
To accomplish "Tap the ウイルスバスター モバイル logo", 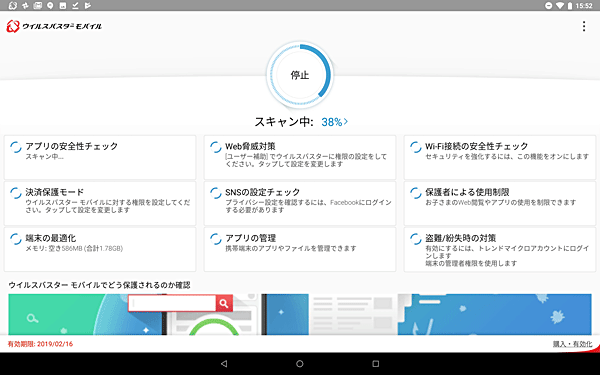I will (54, 26).
